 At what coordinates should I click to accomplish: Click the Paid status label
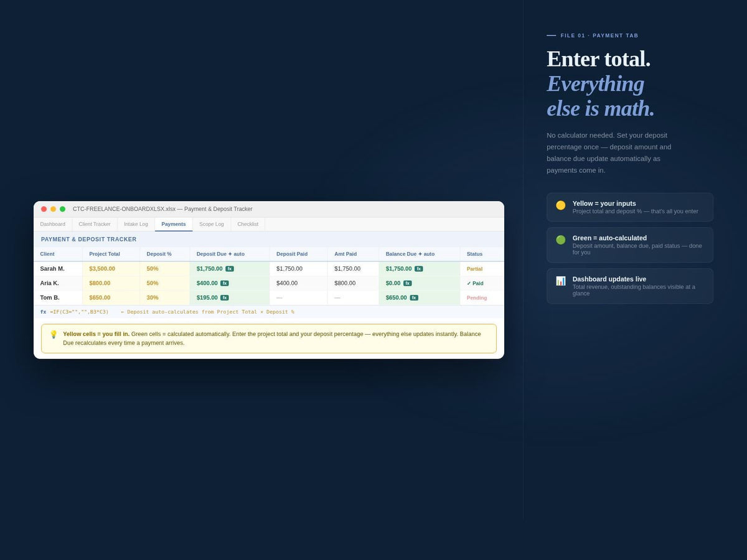pyautogui.click(x=475, y=283)
